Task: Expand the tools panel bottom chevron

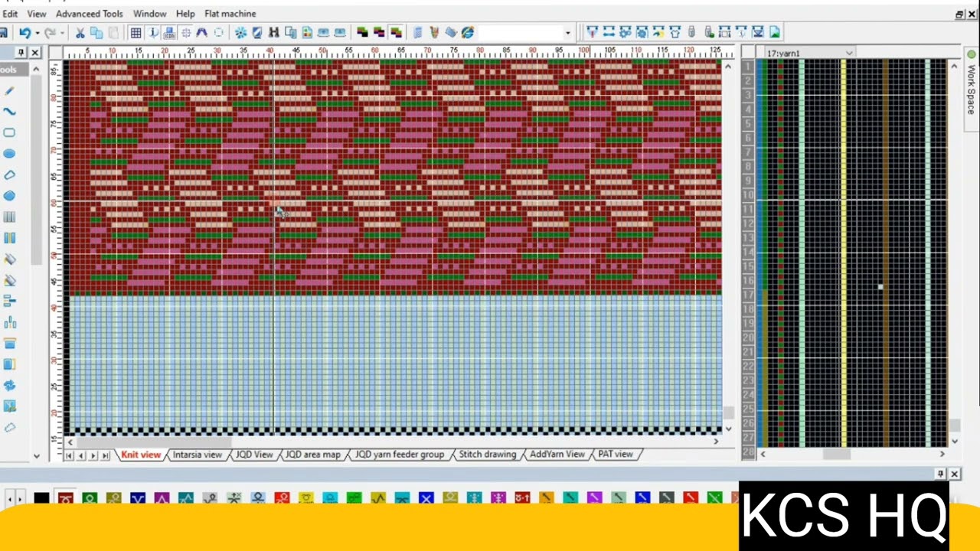Action: 36,456
